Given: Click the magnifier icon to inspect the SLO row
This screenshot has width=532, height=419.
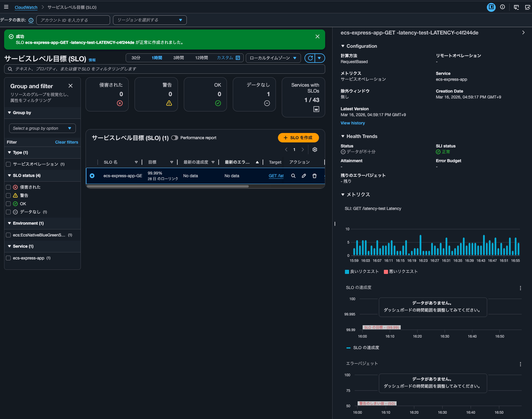Looking at the screenshot, I should pyautogui.click(x=293, y=176).
